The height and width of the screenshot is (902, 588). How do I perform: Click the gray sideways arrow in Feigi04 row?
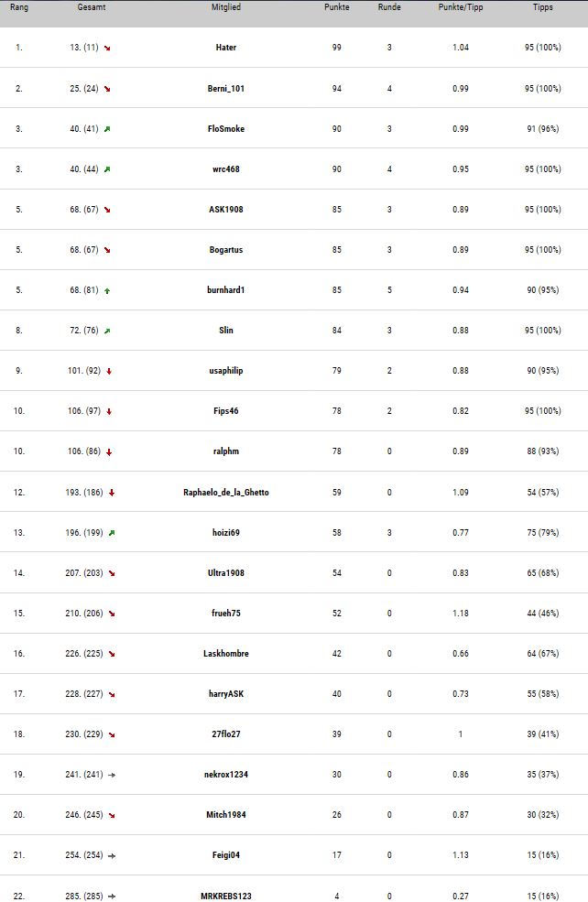[112, 856]
